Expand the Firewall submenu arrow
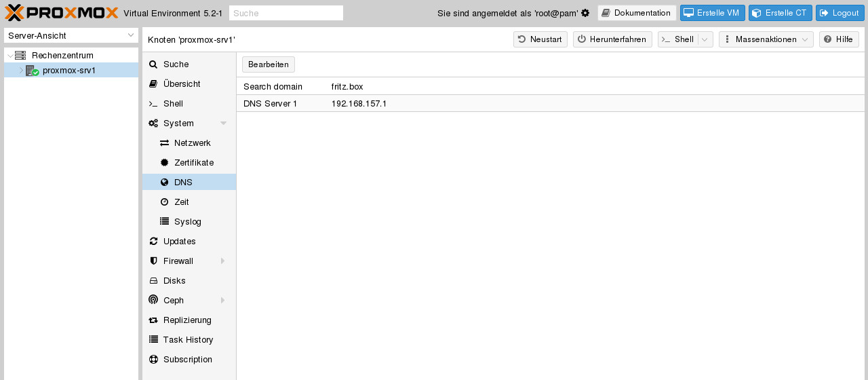The image size is (868, 380). 222,261
